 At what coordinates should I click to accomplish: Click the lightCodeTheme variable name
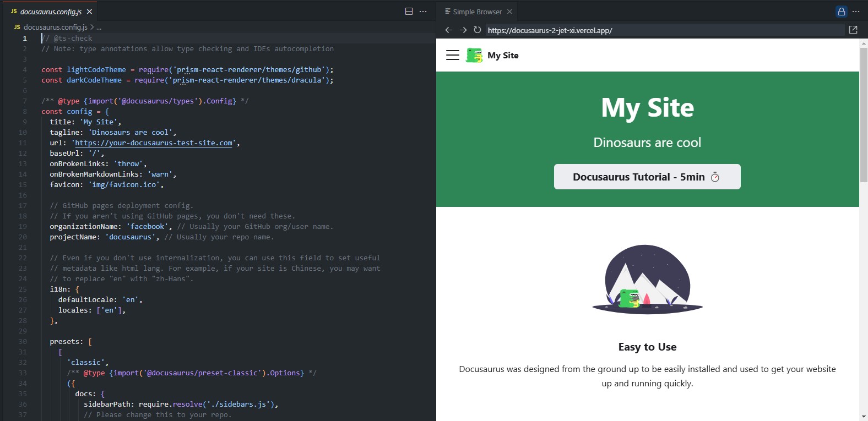click(x=96, y=69)
